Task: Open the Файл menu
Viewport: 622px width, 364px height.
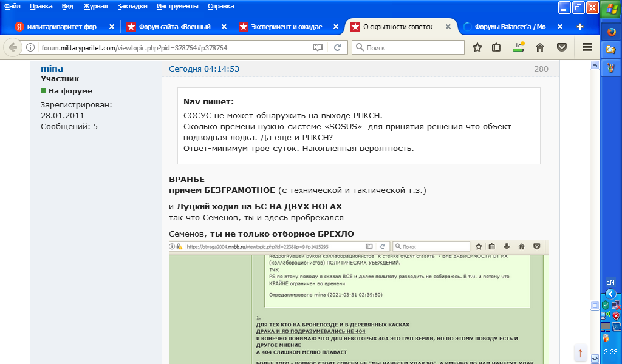Action: [x=12, y=6]
